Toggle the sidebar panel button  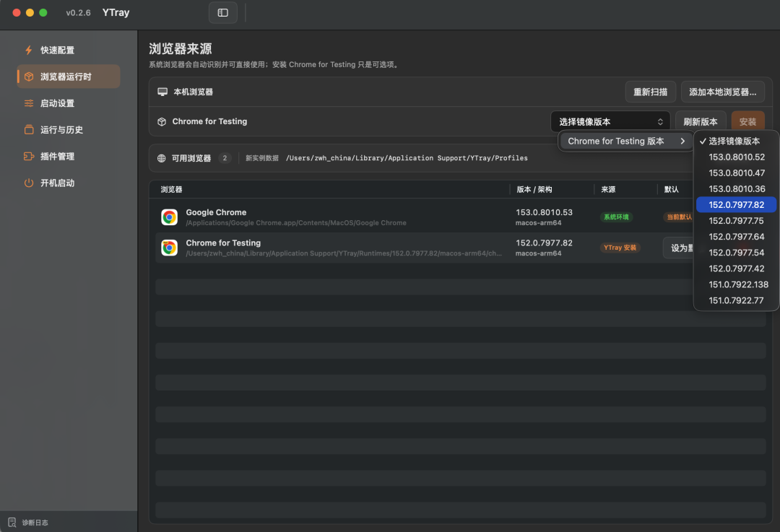point(223,13)
